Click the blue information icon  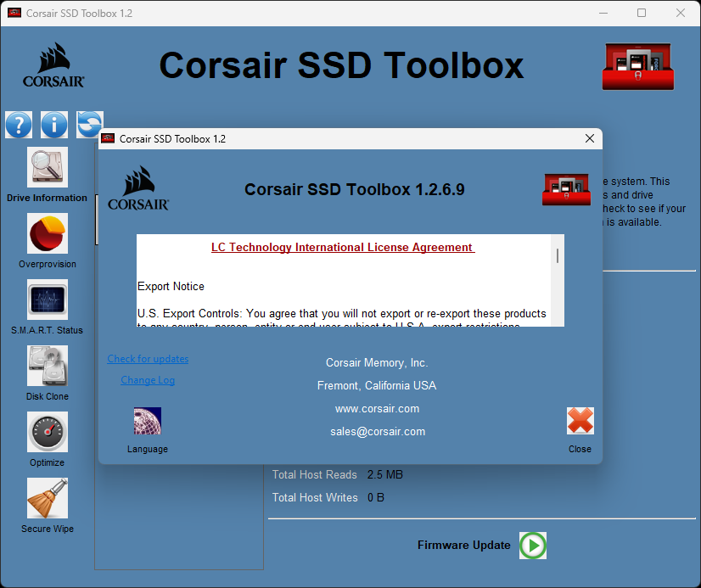(53, 124)
